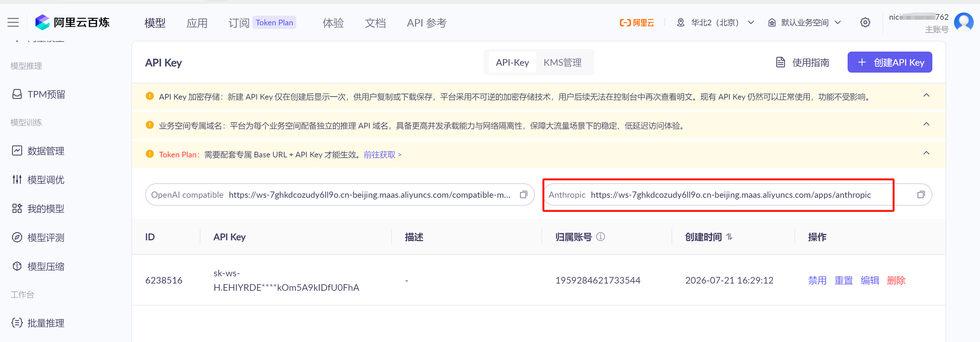
Task: Click the warning icon for Token Plan notice
Action: click(150, 154)
